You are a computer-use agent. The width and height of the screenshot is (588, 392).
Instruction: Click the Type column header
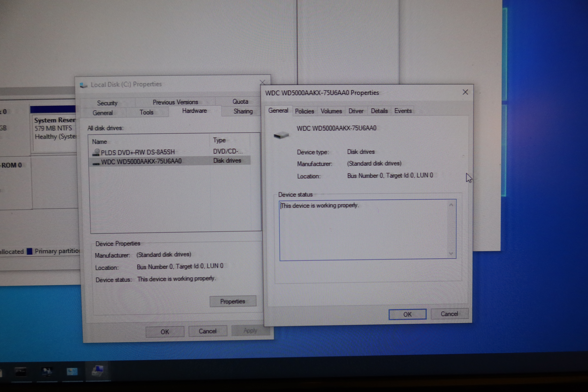(x=220, y=140)
